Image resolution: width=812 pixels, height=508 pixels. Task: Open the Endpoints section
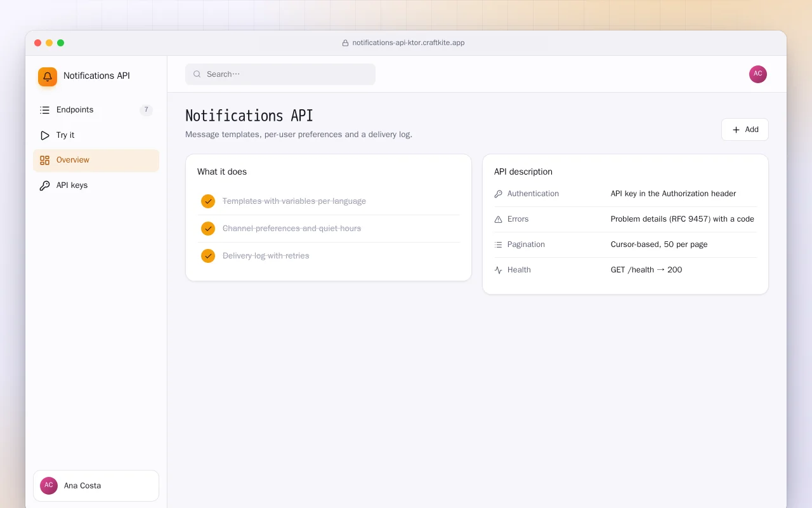pyautogui.click(x=96, y=110)
